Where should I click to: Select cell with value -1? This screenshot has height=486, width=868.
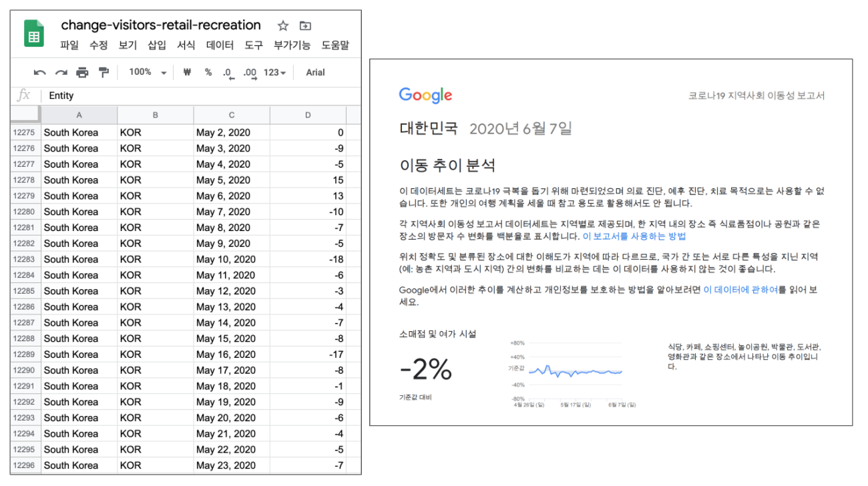[x=308, y=386]
